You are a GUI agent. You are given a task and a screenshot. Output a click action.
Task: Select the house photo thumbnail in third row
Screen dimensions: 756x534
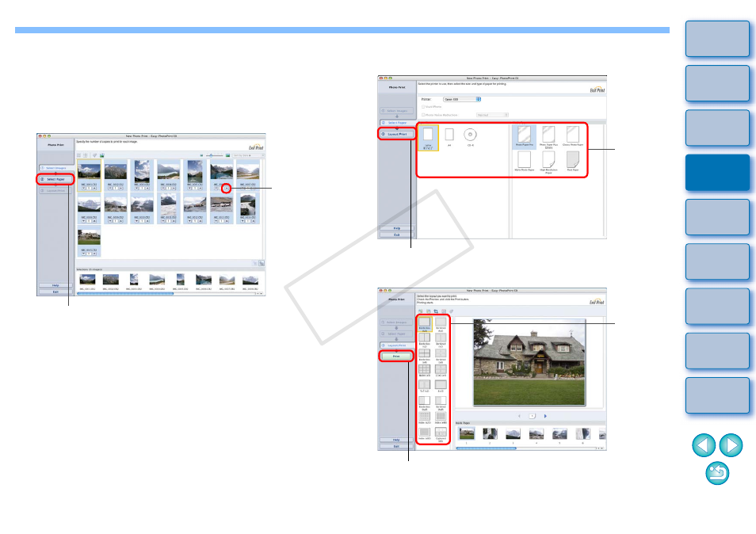tap(89, 237)
